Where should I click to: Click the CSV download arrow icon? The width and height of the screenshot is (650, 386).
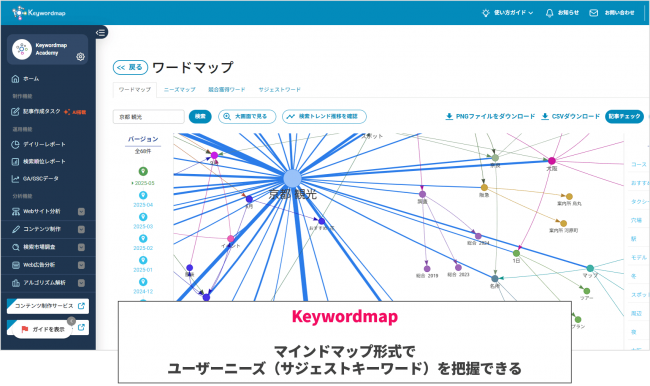(545, 117)
